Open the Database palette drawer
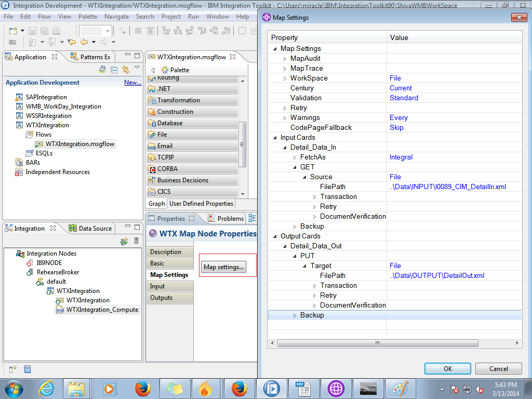Image resolution: width=532 pixels, height=399 pixels. click(x=192, y=123)
